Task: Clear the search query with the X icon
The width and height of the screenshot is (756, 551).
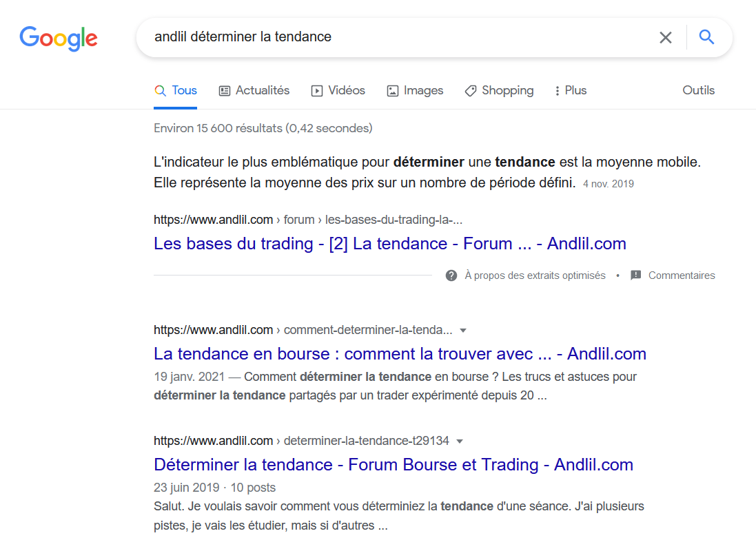Action: tap(665, 37)
